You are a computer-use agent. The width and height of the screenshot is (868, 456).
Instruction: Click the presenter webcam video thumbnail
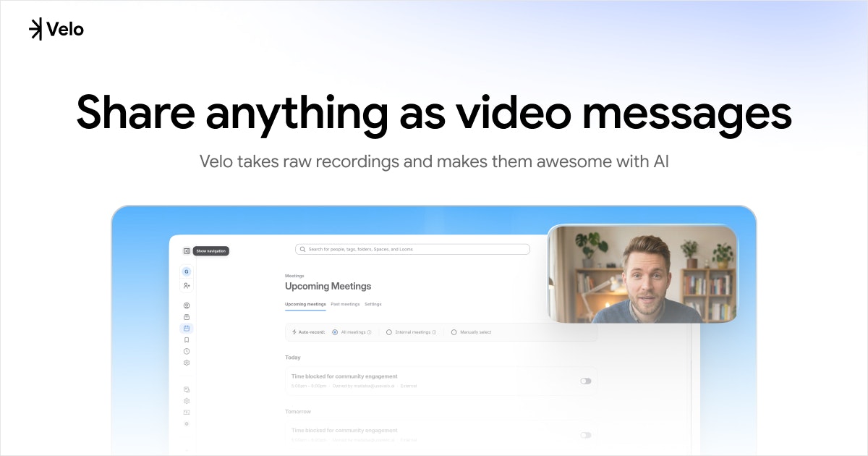point(642,274)
